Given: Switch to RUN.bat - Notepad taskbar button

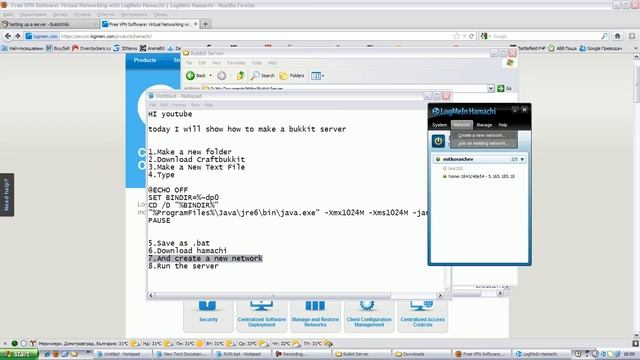Looking at the screenshot, I should pyautogui.click(x=242, y=354).
